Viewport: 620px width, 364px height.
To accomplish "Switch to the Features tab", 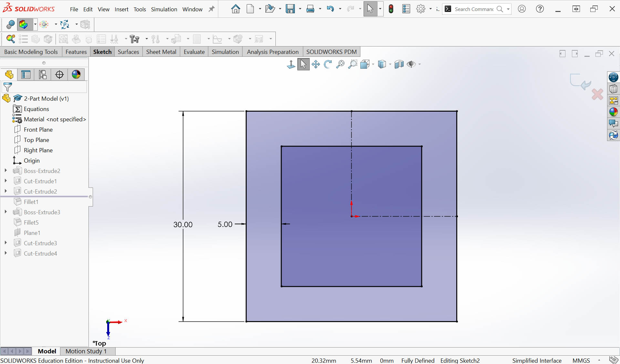I will [x=76, y=52].
